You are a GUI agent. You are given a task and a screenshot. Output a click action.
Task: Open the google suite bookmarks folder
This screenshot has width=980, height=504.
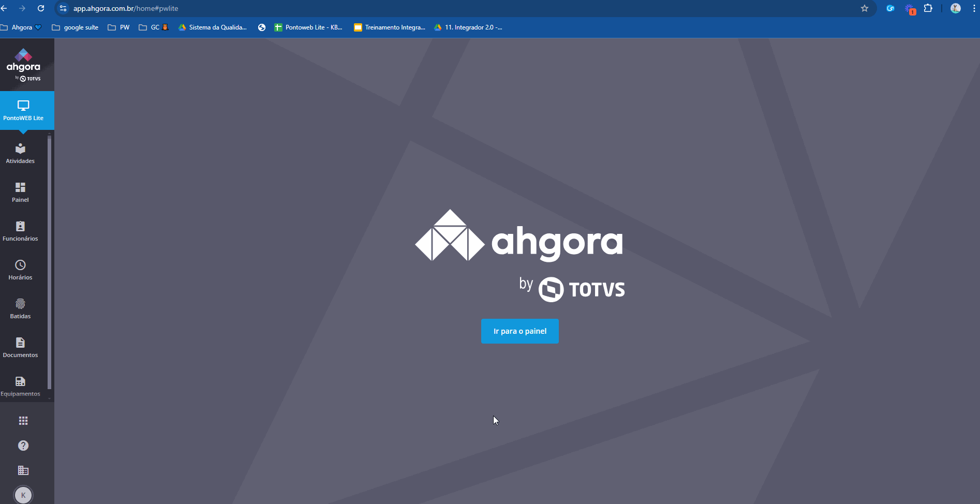coord(75,27)
